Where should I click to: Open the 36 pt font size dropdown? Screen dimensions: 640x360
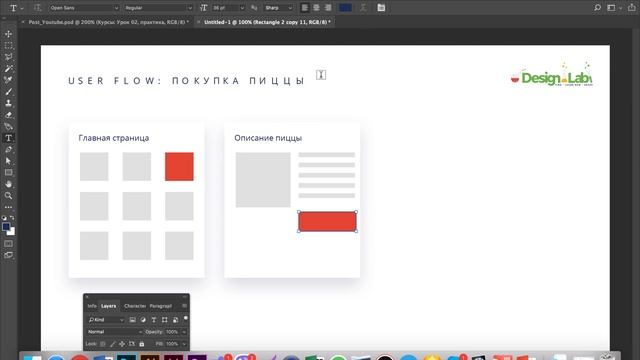[228, 8]
